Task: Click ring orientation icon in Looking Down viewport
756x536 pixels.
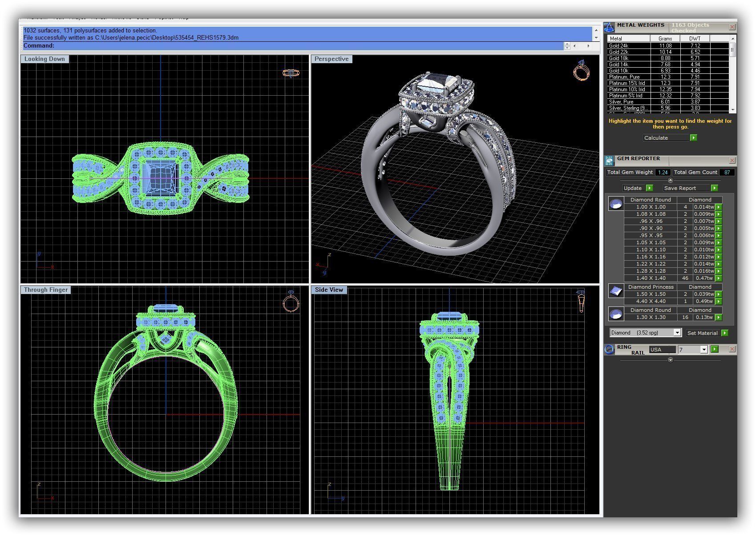Action: click(x=291, y=73)
